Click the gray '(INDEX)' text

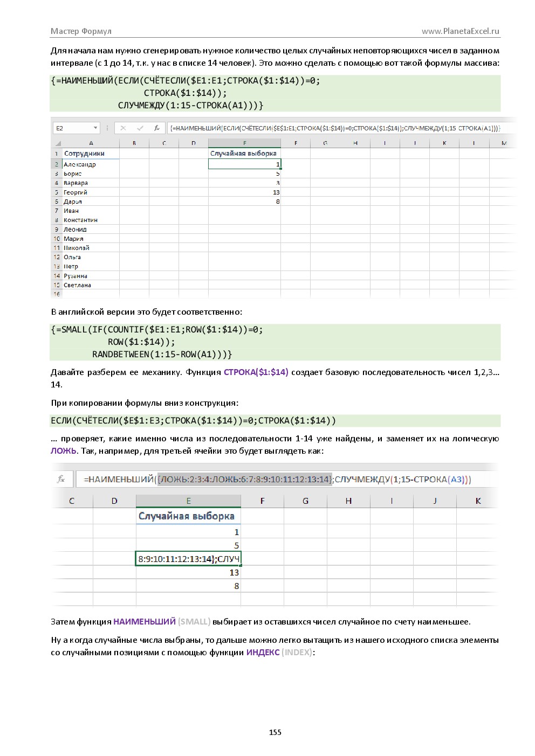coord(297,653)
